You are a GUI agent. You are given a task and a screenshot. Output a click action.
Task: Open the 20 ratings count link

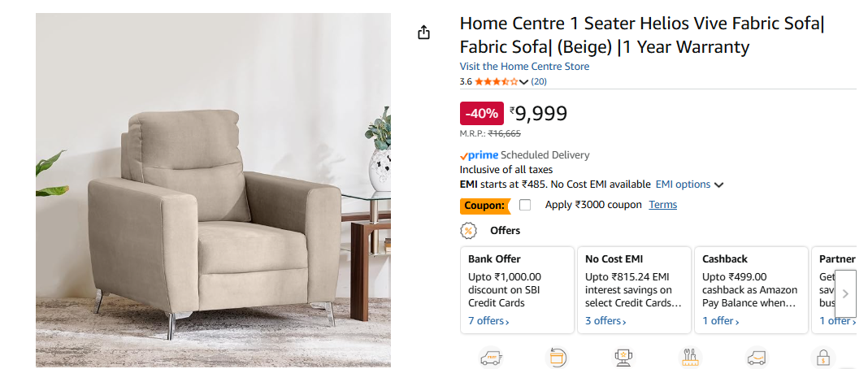point(539,81)
